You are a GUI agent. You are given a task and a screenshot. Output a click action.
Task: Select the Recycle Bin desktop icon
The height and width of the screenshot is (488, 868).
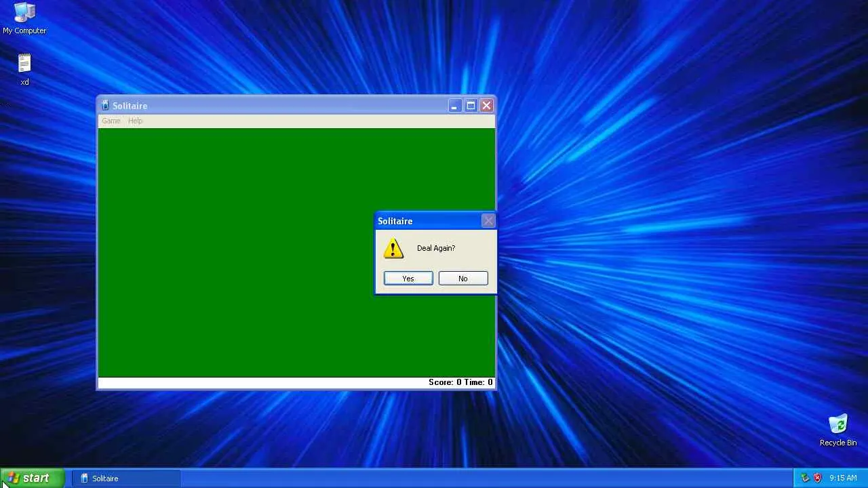pos(838,430)
